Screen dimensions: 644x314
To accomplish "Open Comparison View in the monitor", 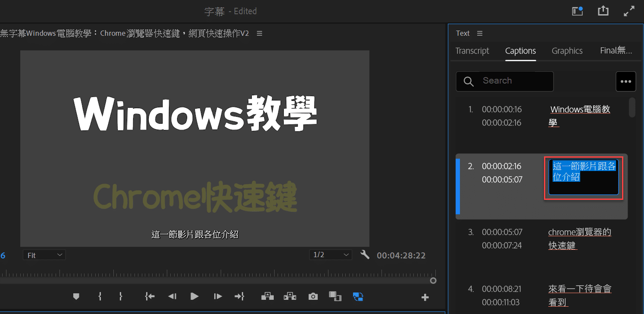I will click(335, 296).
